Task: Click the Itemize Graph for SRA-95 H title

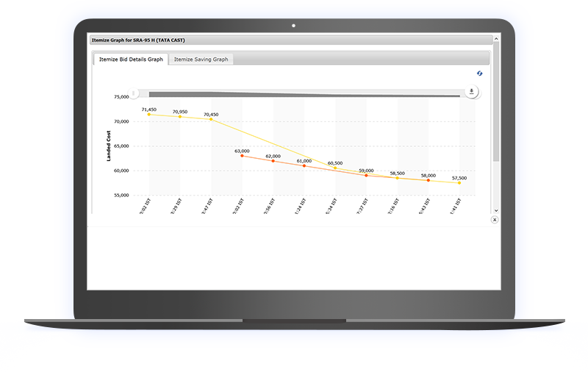Action: (138, 40)
